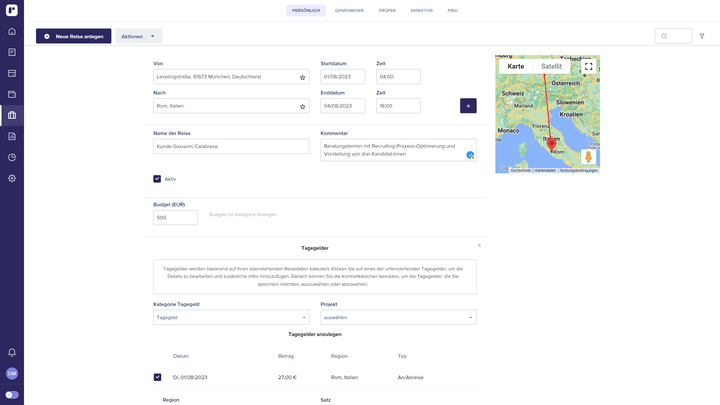Screen dimensions: 720x405
Task: Open the settings gear in sidebar
Action: [x=12, y=178]
